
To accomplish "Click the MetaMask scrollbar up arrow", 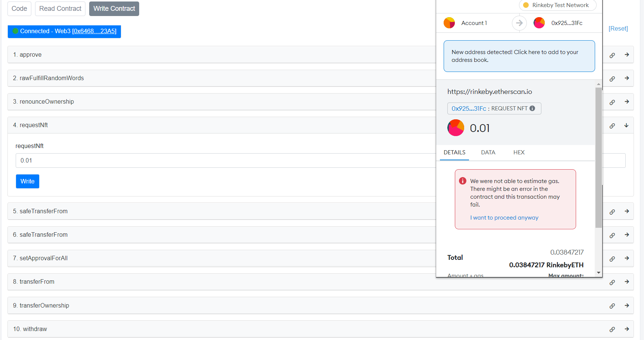I will pyautogui.click(x=598, y=84).
